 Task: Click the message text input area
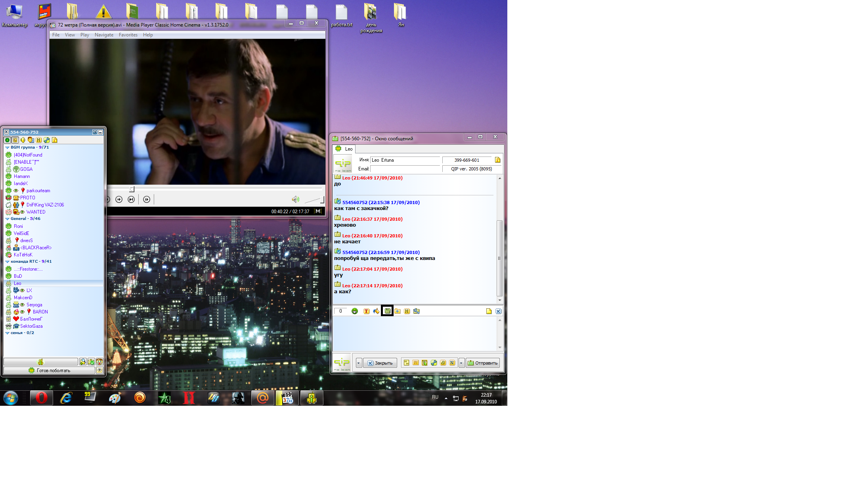coord(415,333)
